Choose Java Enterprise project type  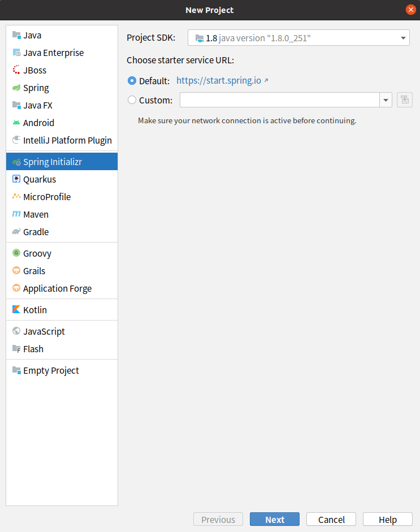(62, 53)
